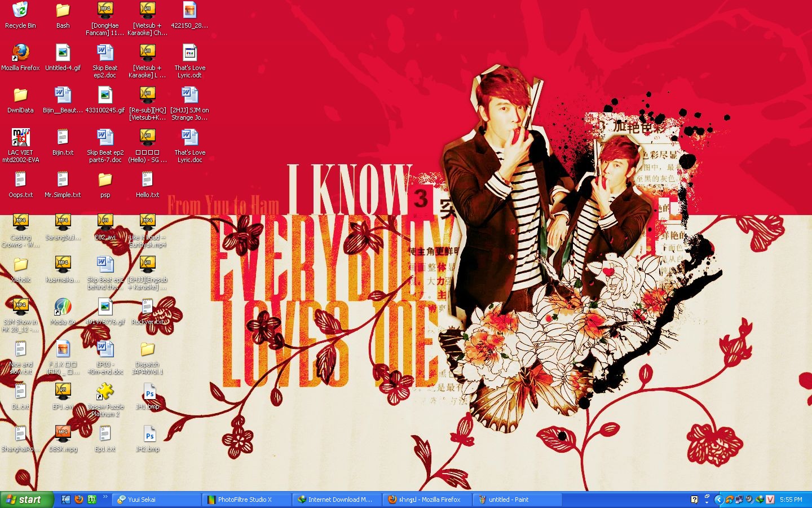Launch the LAC VIET mtd2002-EVA shortcut
This screenshot has height=508, width=812.
coord(20,146)
